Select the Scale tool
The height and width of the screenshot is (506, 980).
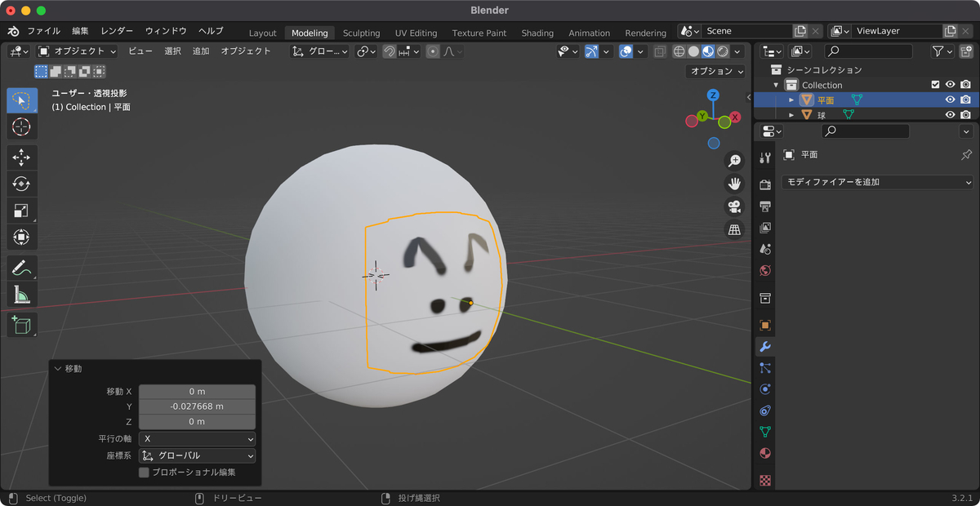point(22,211)
